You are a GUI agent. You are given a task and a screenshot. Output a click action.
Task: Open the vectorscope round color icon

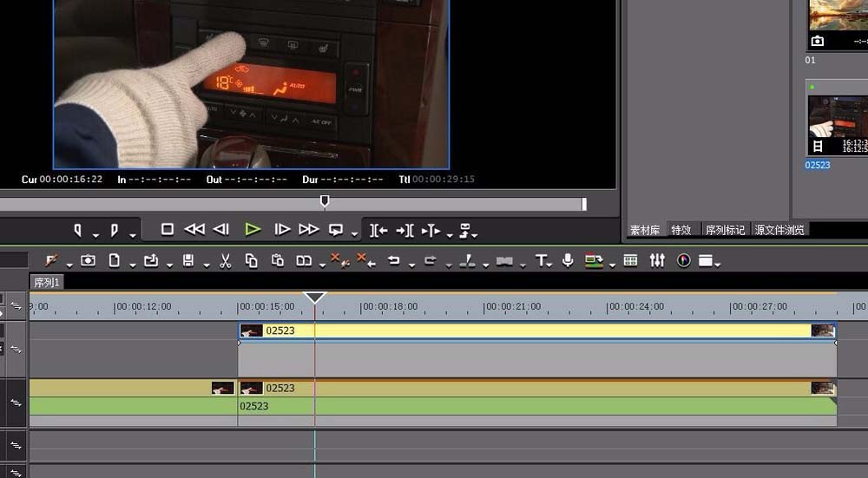pos(683,260)
